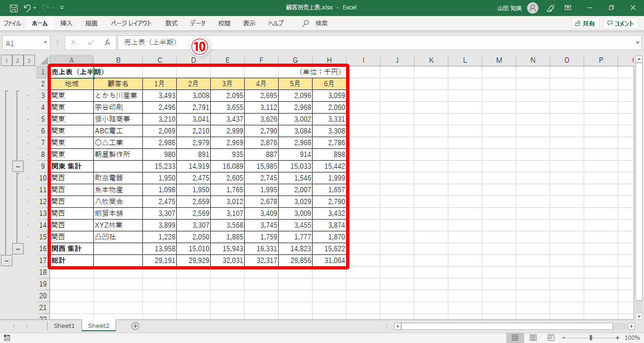Click the fx Insert Function icon
Screen dimensions: 644x343
(x=107, y=42)
